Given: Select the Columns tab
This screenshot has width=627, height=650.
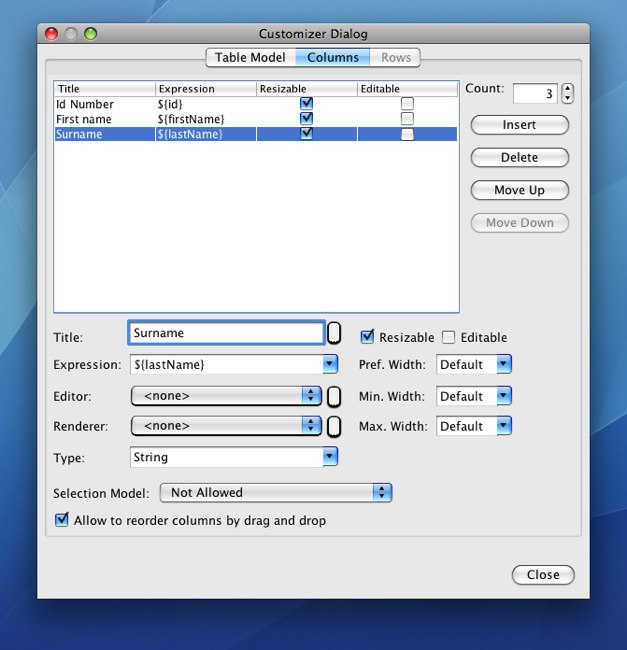Looking at the screenshot, I should 333,57.
